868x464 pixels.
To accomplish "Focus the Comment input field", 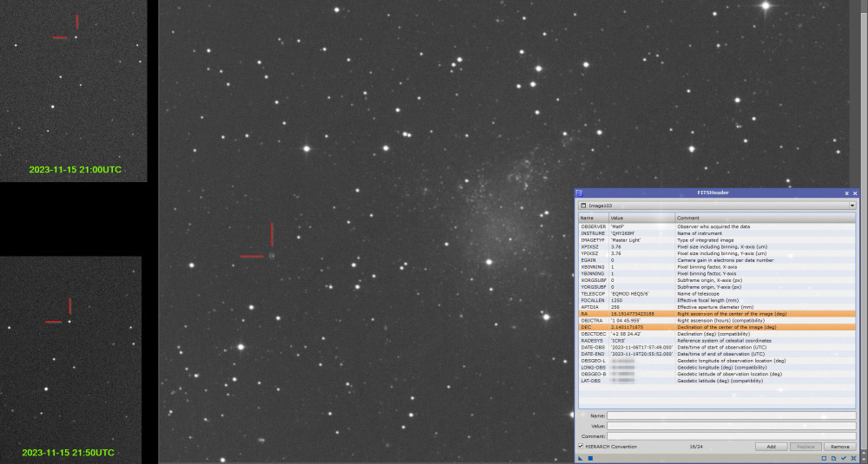I will coord(731,436).
